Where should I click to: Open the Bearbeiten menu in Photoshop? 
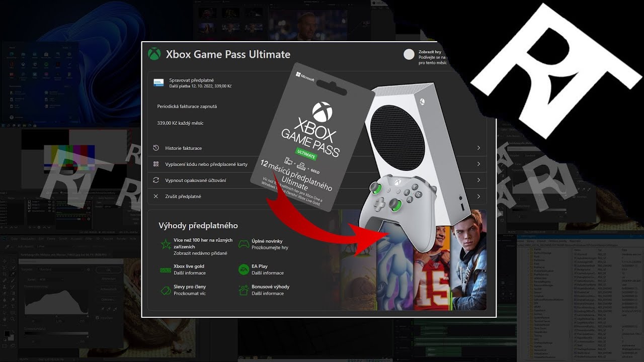[28, 239]
